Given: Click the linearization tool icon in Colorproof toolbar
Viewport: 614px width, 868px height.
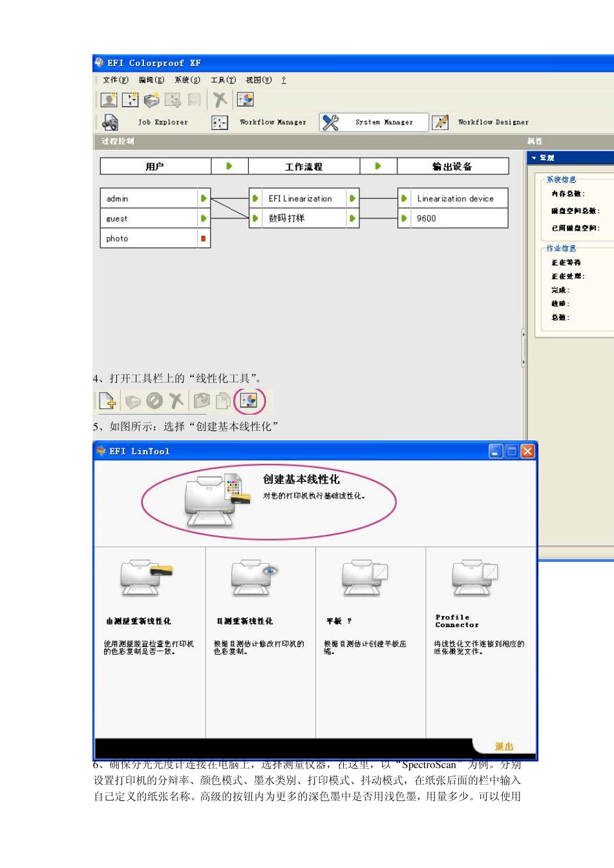Looking at the screenshot, I should (x=246, y=99).
